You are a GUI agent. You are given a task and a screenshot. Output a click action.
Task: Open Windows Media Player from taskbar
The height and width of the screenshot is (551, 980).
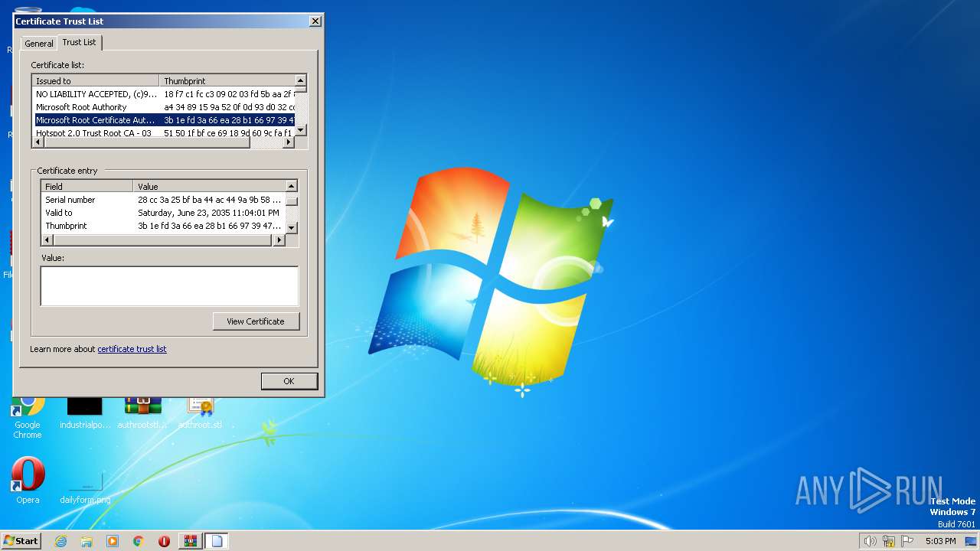pyautogui.click(x=113, y=541)
